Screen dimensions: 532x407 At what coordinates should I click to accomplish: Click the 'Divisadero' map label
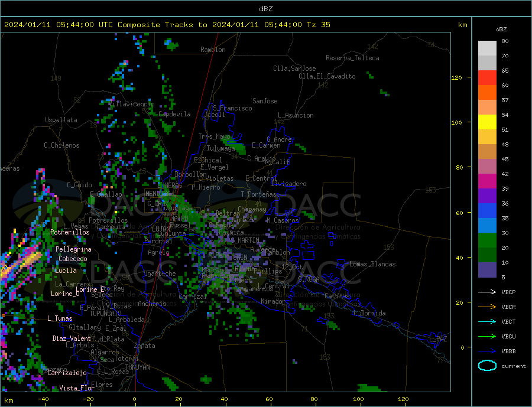tap(288, 184)
